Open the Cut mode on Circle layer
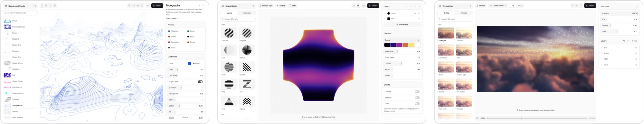This screenshot has height=124, width=644. [x=415, y=14]
